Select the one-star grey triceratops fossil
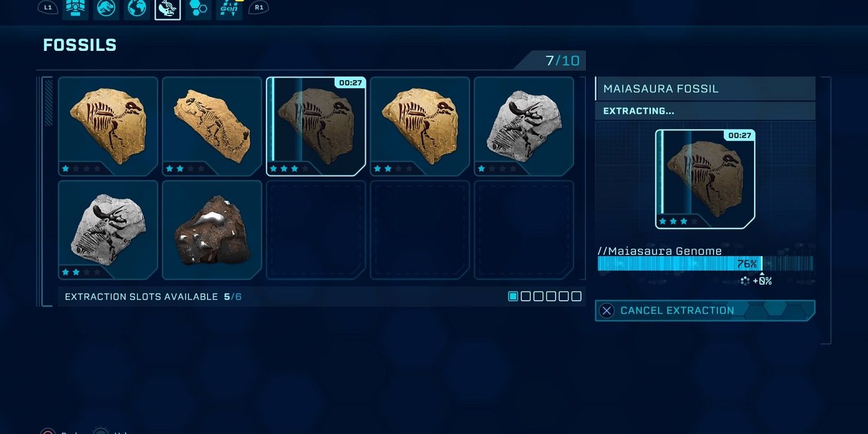 click(524, 126)
